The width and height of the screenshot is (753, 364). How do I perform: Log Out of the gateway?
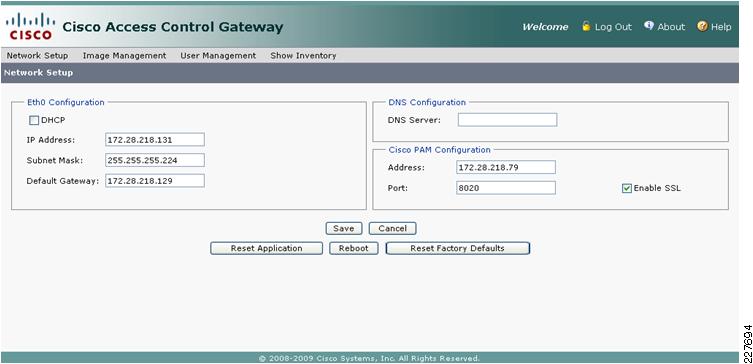tap(613, 27)
